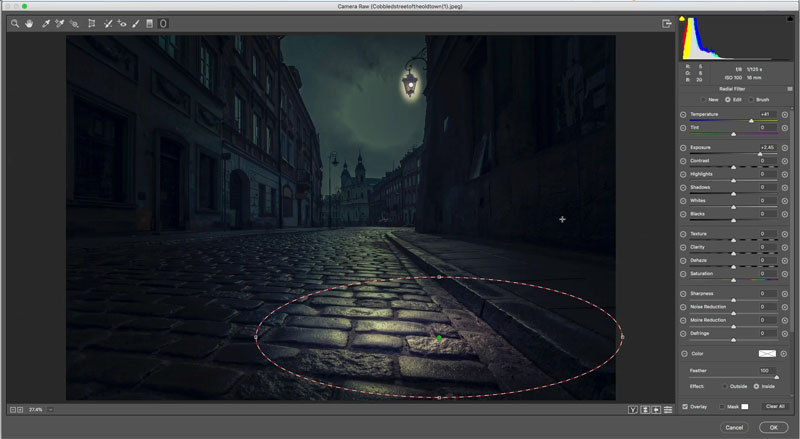The height and width of the screenshot is (439, 800).
Task: Click the green radial filter center pin
Action: click(439, 337)
